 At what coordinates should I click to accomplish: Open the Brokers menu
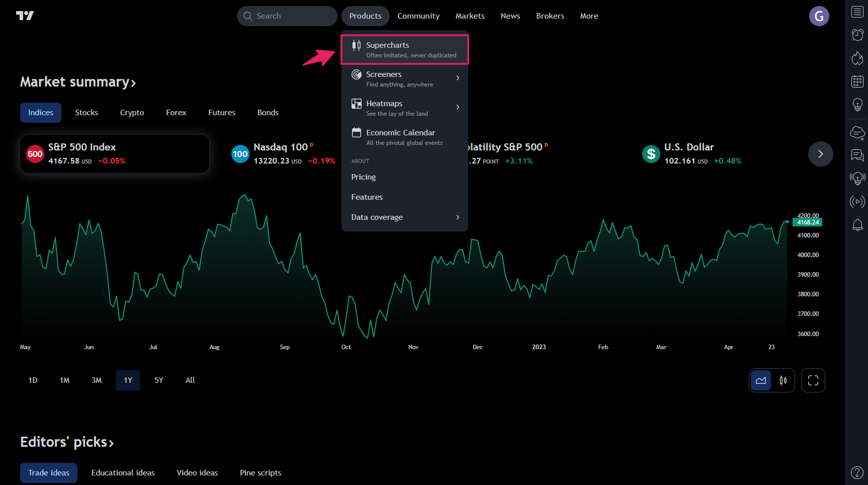(550, 16)
